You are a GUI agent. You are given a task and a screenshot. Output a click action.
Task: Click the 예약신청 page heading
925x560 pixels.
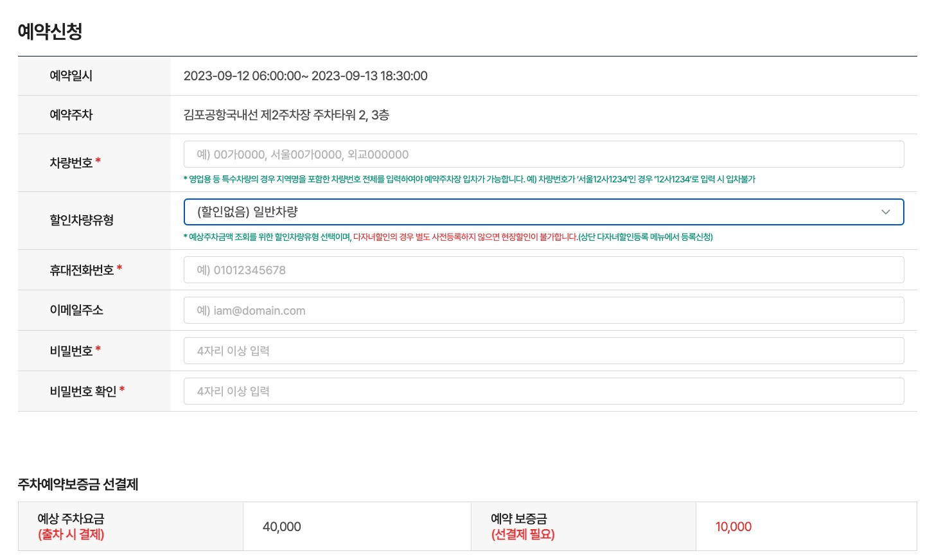pos(50,31)
